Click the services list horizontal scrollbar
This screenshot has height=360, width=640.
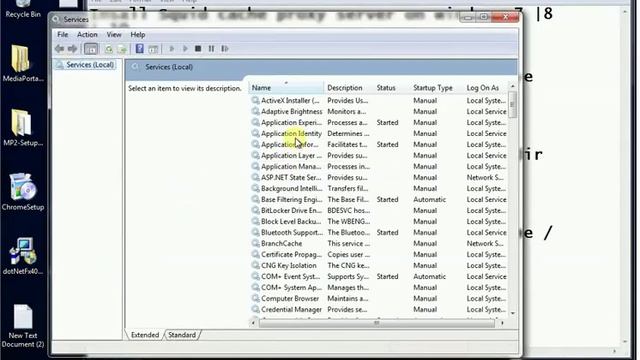tap(377, 323)
